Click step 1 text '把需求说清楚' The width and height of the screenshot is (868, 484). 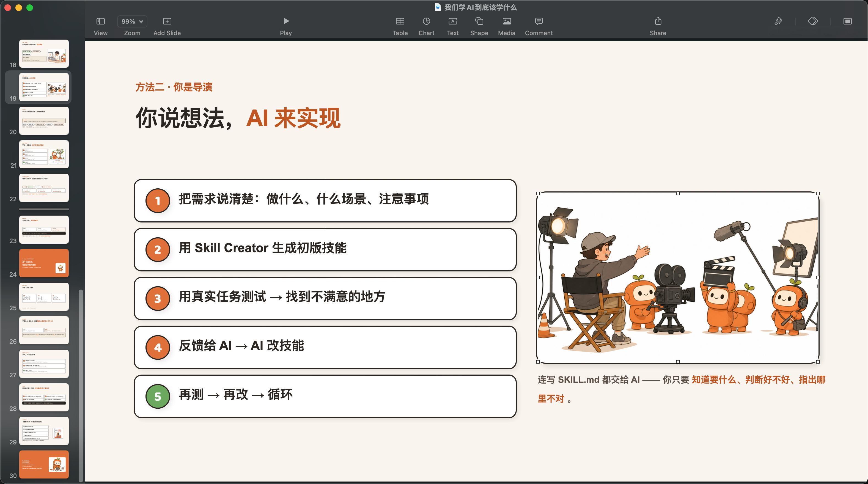[216, 199]
